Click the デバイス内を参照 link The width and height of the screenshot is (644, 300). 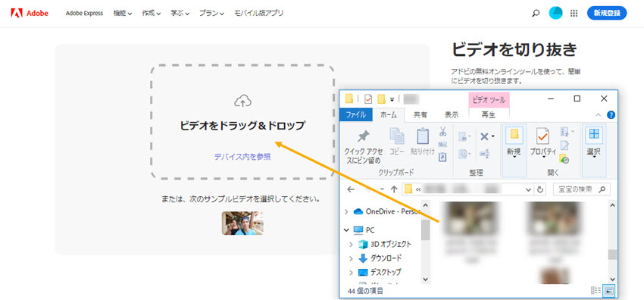[x=242, y=157]
